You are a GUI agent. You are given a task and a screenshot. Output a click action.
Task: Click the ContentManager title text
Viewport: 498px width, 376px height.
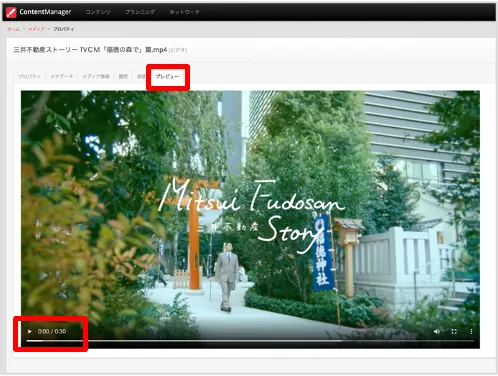[45, 12]
